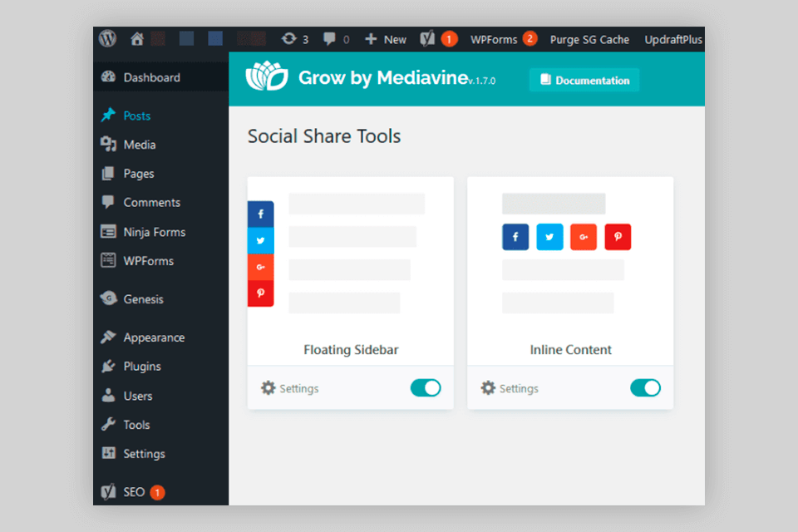Click the Grow by Mediavine lotus logo
The width and height of the screenshot is (798, 532).
[267, 76]
